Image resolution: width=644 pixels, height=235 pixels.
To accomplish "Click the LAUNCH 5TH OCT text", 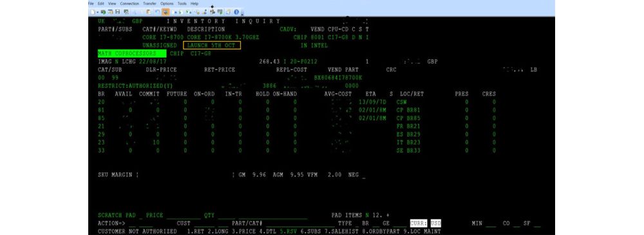I will click(x=211, y=45).
